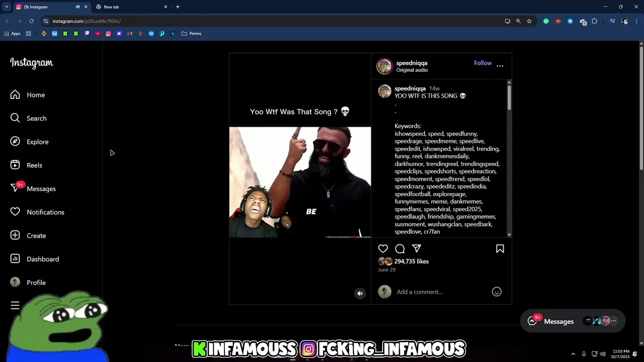This screenshot has width=644, height=362.
Task: Open Search in Instagram sidebar
Action: [x=29, y=118]
